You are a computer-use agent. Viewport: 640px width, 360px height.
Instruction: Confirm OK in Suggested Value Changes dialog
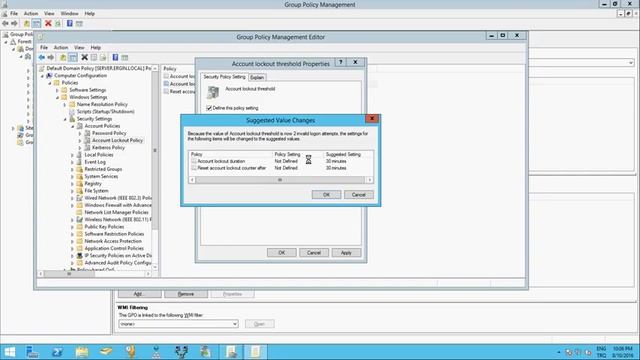[x=326, y=195]
